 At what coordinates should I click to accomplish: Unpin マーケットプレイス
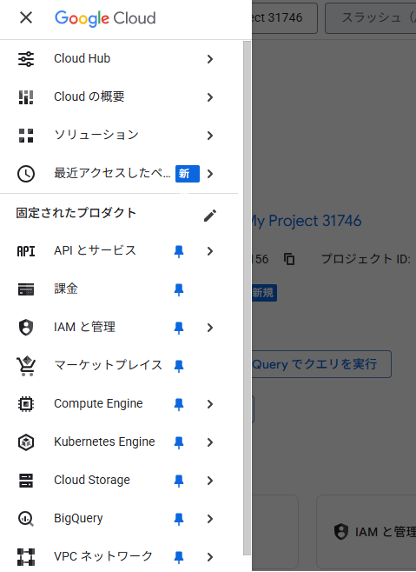coord(179,366)
